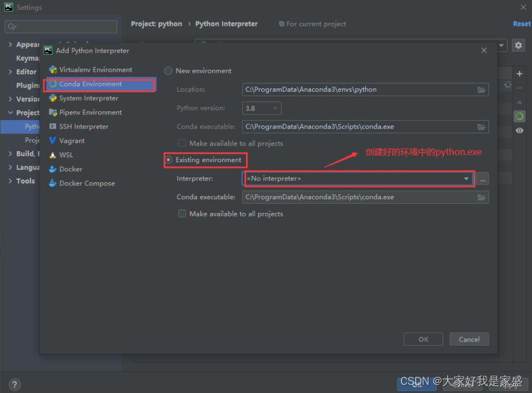Click Reset link in Settings window

coord(522,24)
